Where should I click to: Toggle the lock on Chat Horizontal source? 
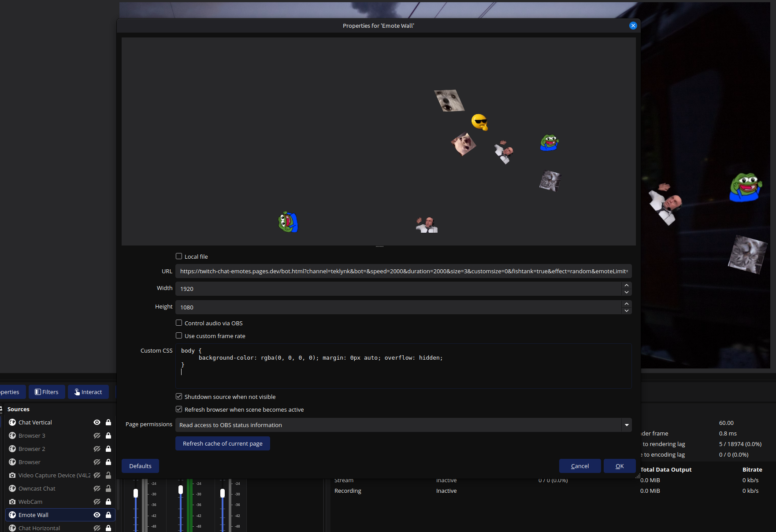click(x=108, y=528)
